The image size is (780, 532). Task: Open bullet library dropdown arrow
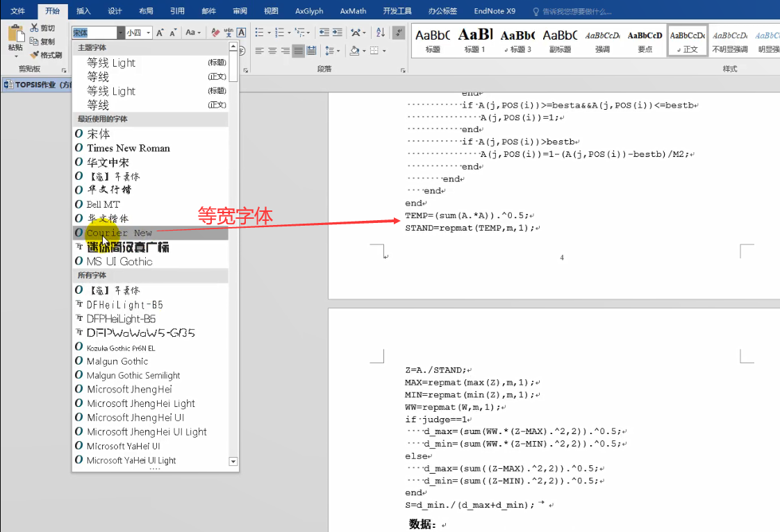pyautogui.click(x=269, y=33)
